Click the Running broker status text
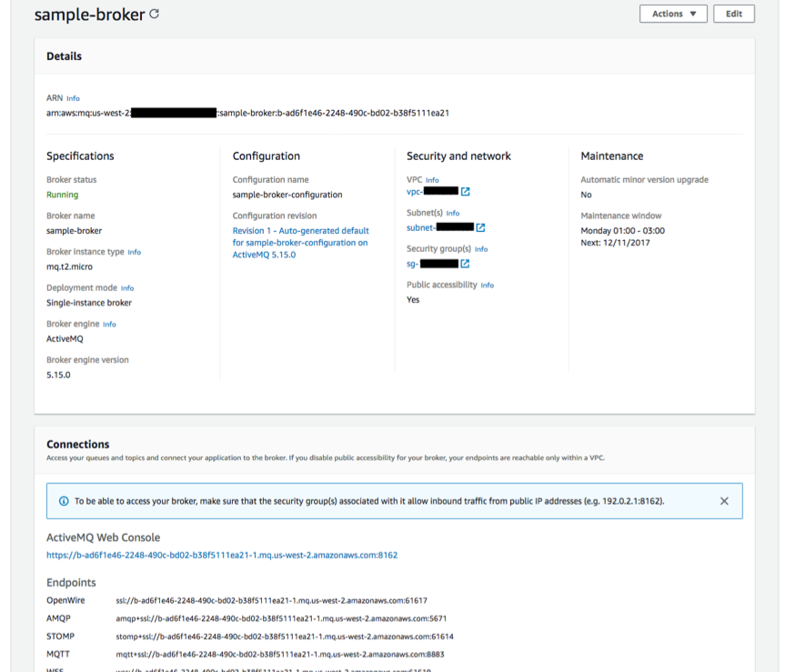 point(62,195)
